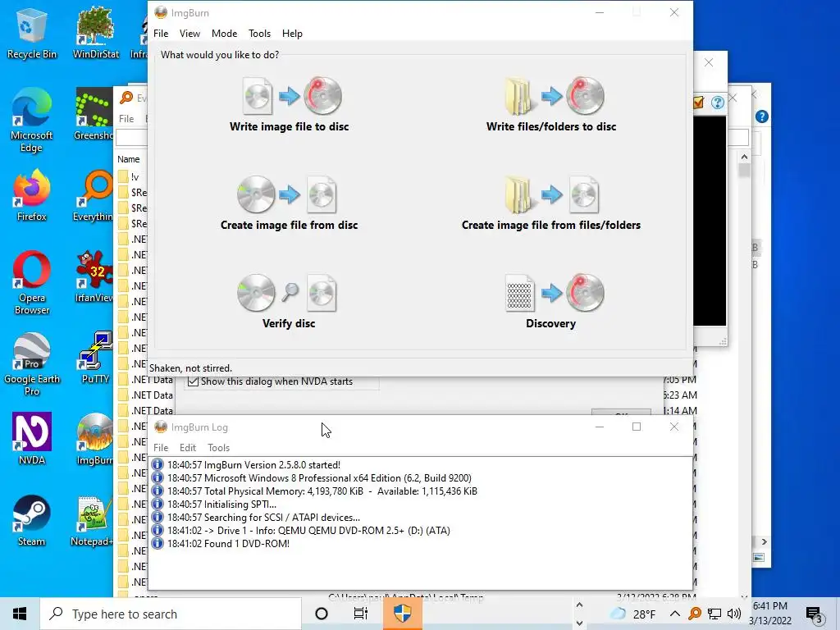Viewport: 840px width, 630px height.
Task: Toggle Show this dialog when NVDA starts
Action: (x=194, y=381)
